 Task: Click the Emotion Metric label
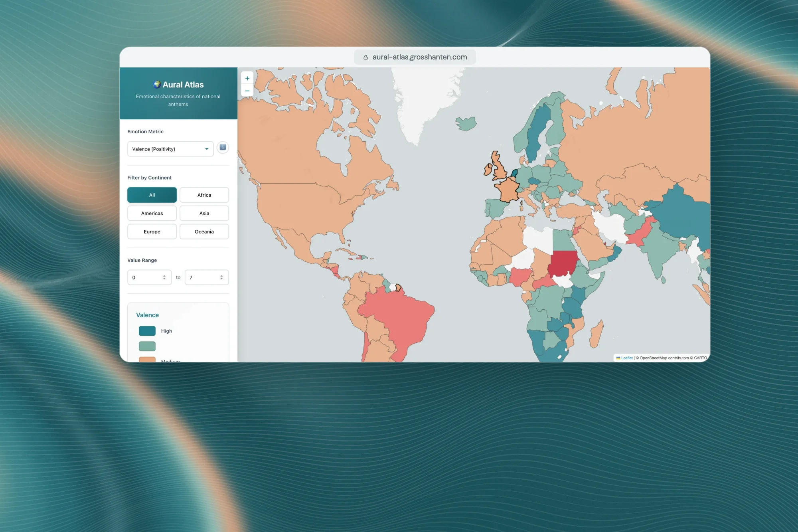[x=145, y=132]
